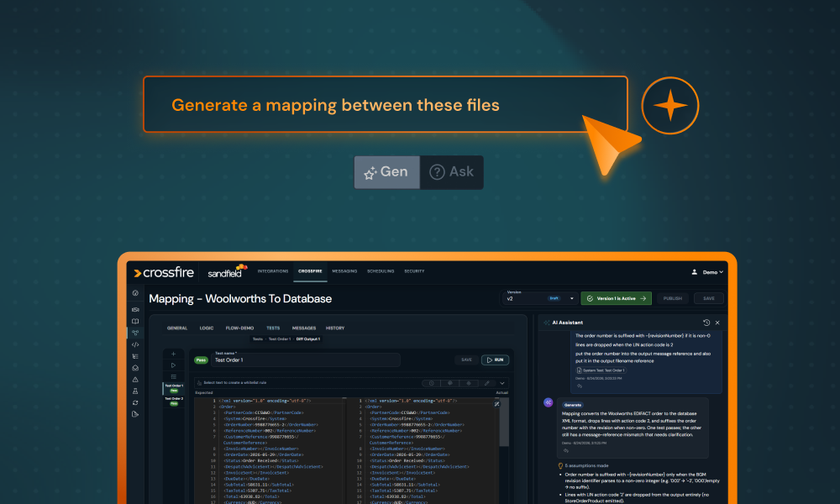Open the INTEGRATIONS top tab
The height and width of the screenshot is (504, 840).
coord(273,271)
